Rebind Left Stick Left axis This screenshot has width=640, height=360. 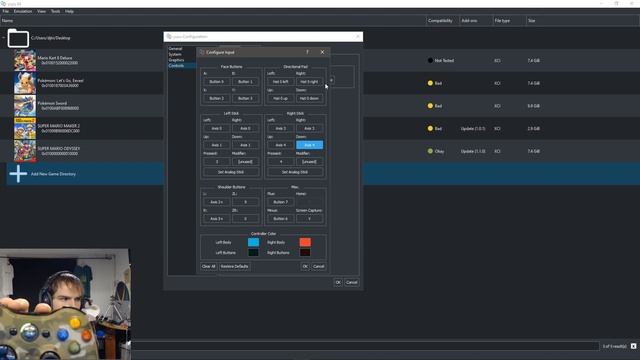pyautogui.click(x=216, y=128)
